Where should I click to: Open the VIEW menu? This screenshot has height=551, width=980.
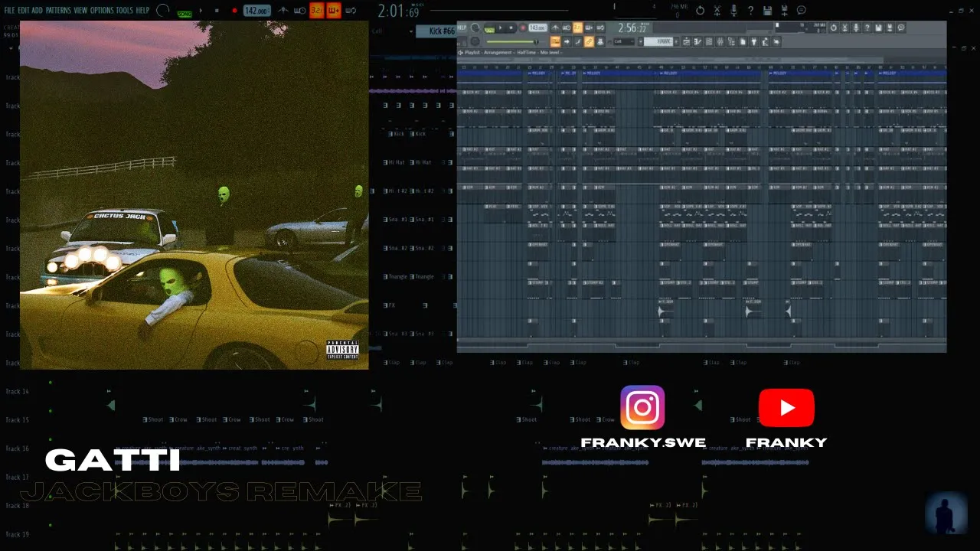pos(80,10)
